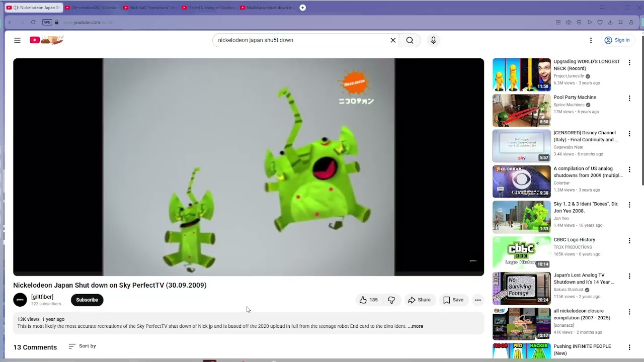Viewport: 644px width, 362px height.
Task: Visit the Sakura Stardust channel link
Action: [x=568, y=290]
